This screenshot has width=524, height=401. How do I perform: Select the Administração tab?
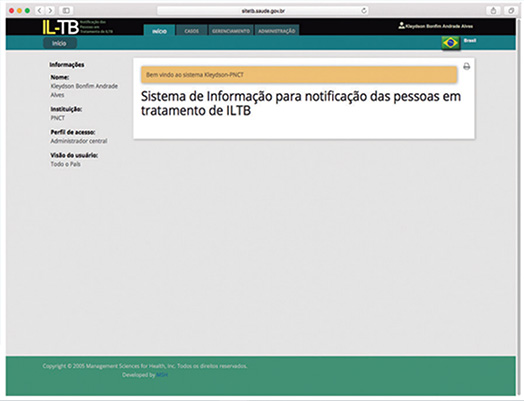277,31
